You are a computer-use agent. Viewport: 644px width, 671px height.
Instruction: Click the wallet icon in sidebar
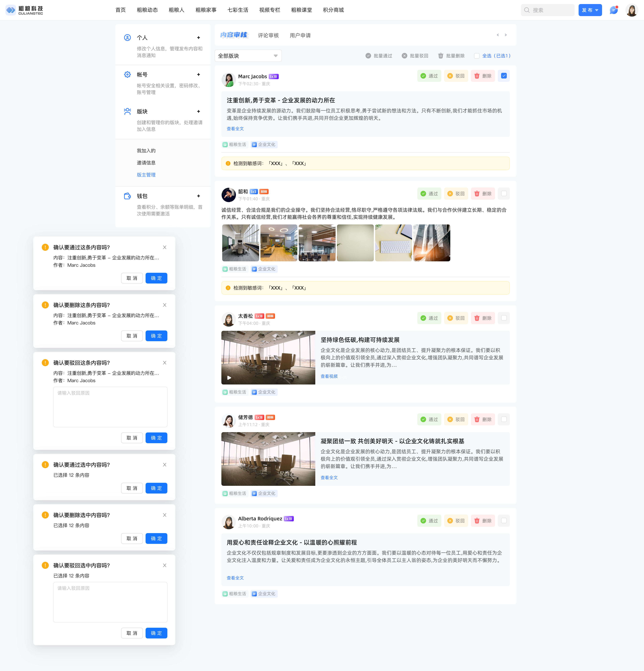click(x=127, y=196)
